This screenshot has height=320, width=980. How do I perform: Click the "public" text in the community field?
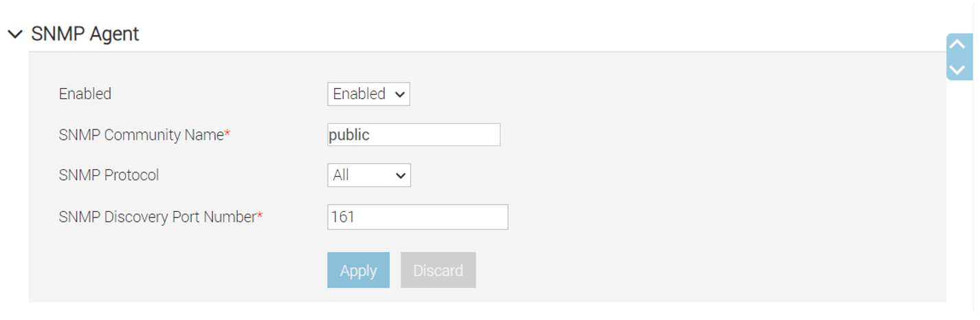350,135
